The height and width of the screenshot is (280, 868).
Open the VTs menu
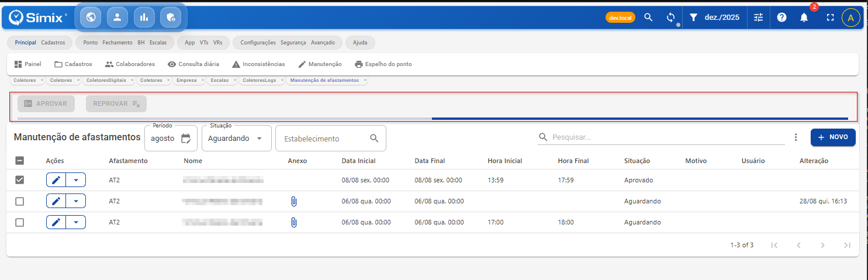coord(204,43)
